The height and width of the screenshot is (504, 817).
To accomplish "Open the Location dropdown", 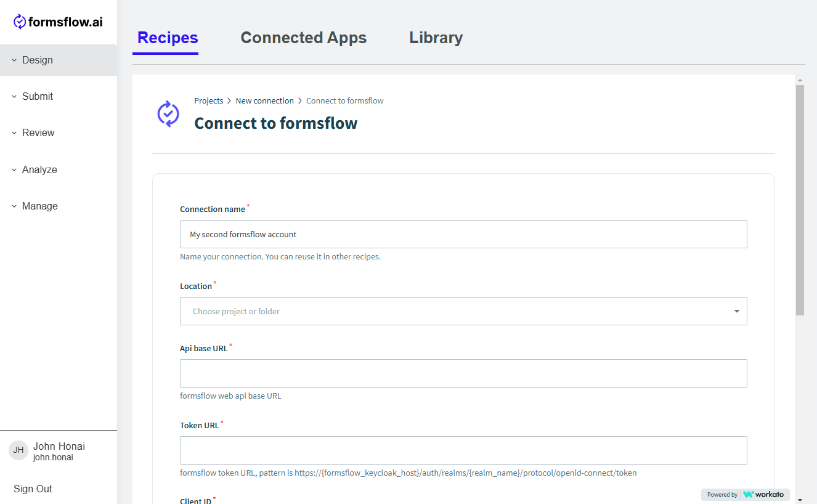I will pos(463,311).
